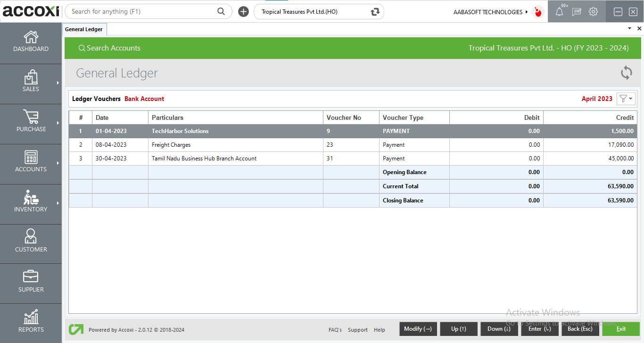Open the FAQ's link in the footer
The image size is (644, 343).
click(x=335, y=330)
